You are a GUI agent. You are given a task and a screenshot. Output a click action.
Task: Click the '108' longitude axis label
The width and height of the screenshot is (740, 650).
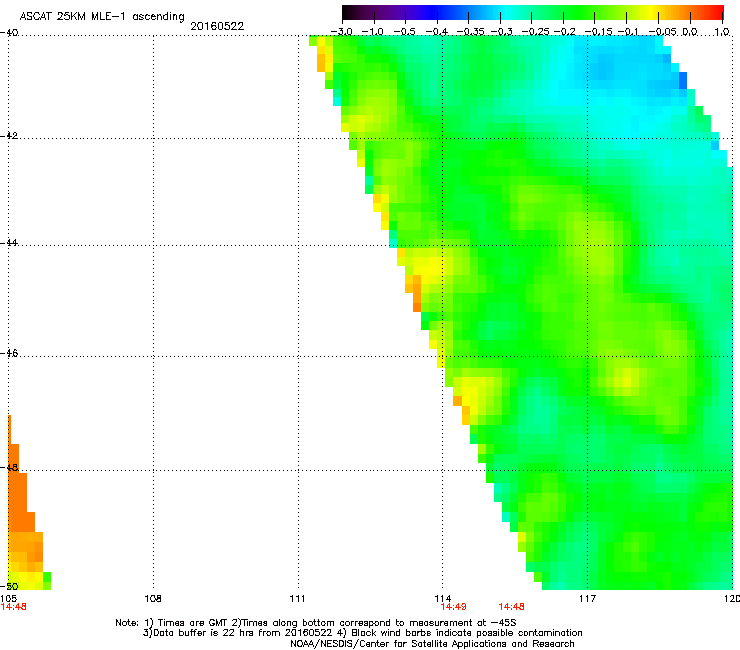[153, 599]
